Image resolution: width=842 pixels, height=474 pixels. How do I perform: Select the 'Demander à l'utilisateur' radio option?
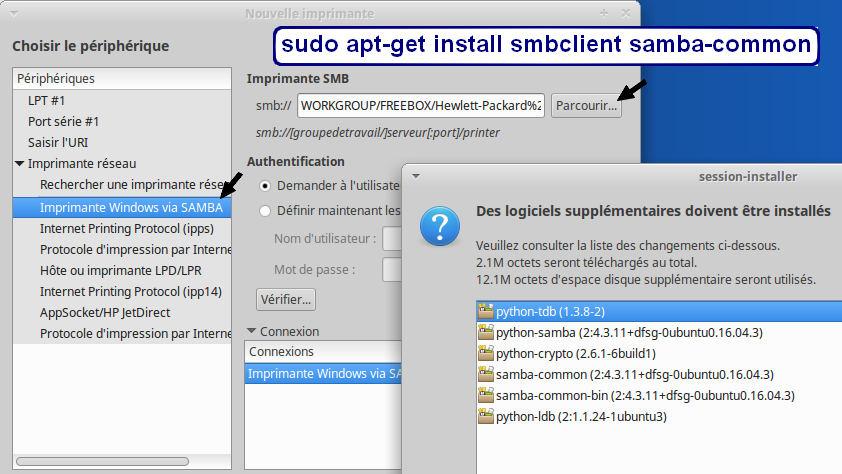pos(265,186)
